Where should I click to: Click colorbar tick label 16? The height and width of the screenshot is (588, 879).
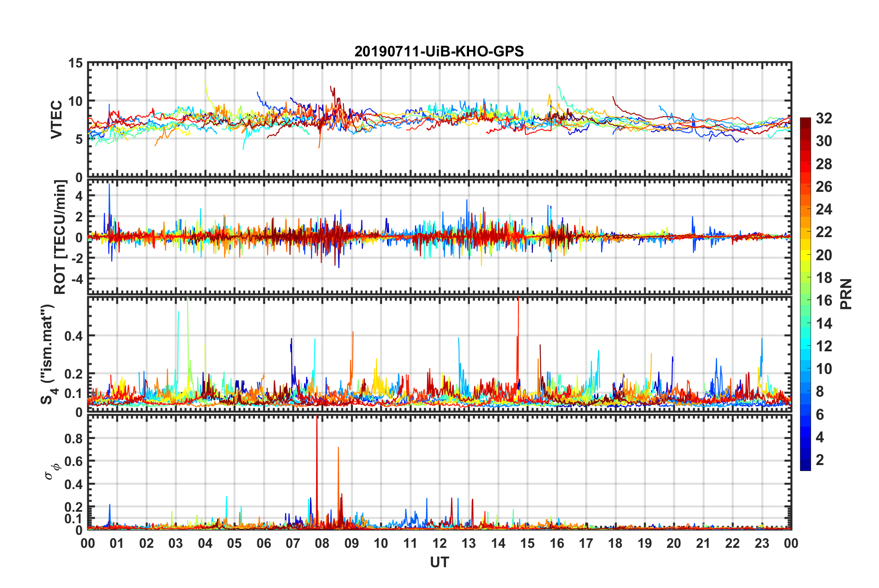tap(824, 300)
